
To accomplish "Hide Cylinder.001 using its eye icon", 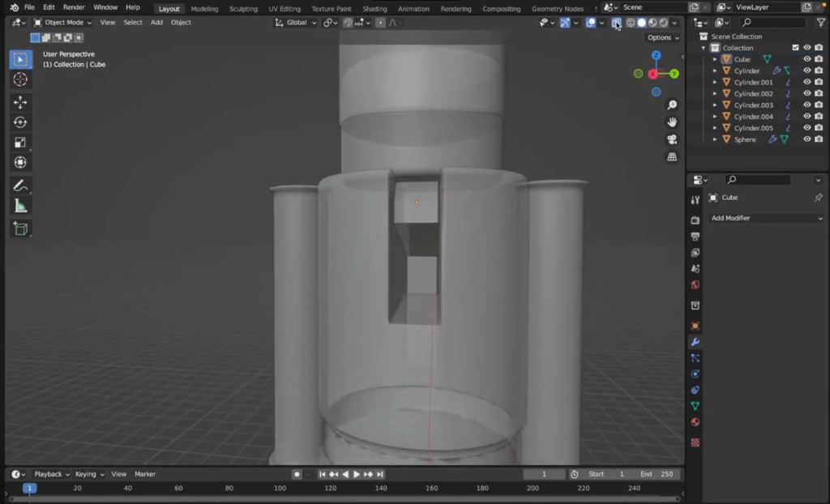I will [806, 82].
